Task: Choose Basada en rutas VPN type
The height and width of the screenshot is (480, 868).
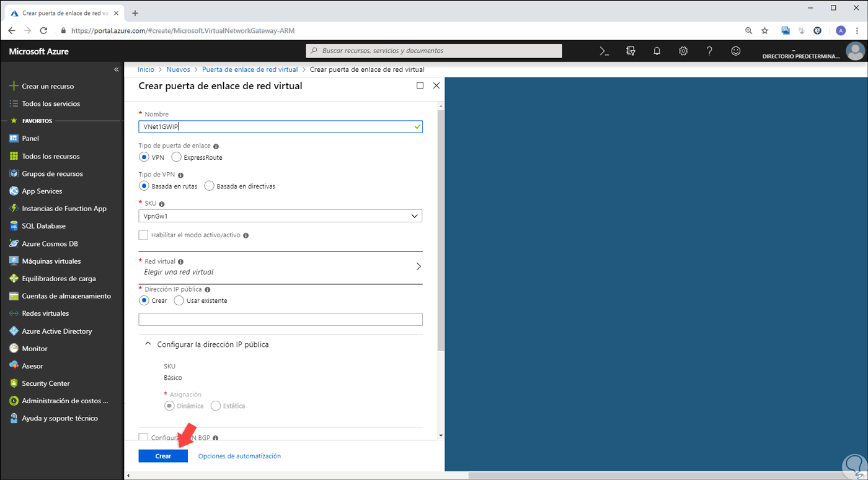Action: point(144,186)
